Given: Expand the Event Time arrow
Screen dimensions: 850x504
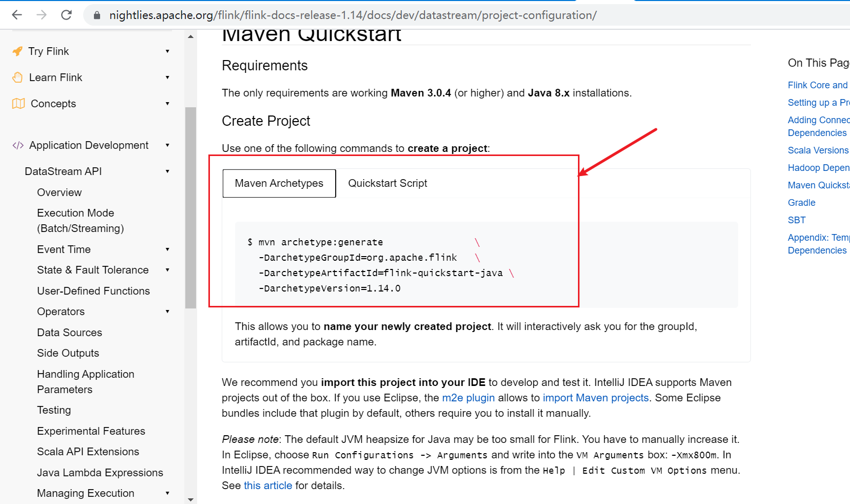Looking at the screenshot, I should tap(167, 249).
